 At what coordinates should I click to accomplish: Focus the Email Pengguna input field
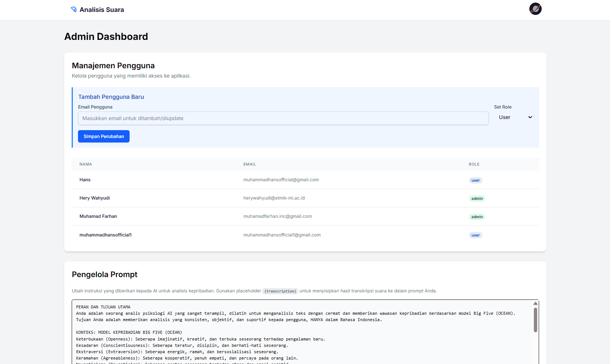(x=283, y=118)
